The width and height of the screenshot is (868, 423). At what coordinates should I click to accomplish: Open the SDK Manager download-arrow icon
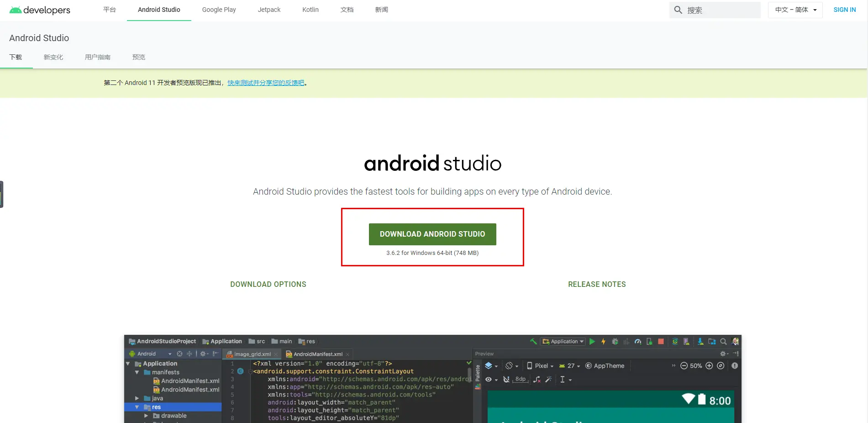(700, 341)
